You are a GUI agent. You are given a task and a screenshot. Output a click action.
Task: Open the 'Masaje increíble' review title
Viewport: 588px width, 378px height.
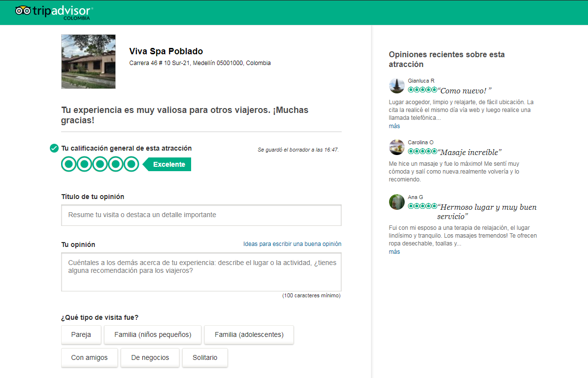pos(471,153)
